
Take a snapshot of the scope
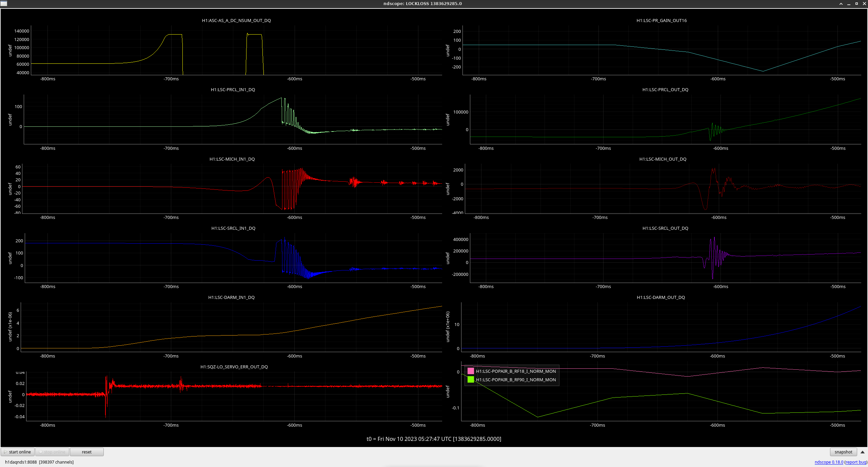click(843, 452)
